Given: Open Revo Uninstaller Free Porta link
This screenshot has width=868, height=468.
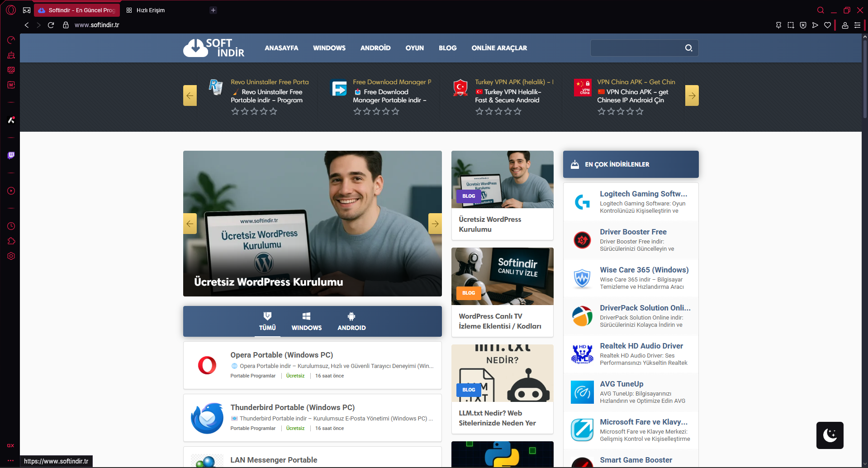Looking at the screenshot, I should point(270,82).
